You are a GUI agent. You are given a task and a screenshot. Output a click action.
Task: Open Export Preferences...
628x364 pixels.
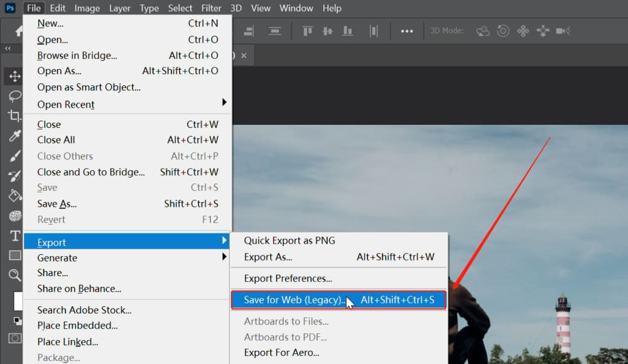[x=339, y=278]
